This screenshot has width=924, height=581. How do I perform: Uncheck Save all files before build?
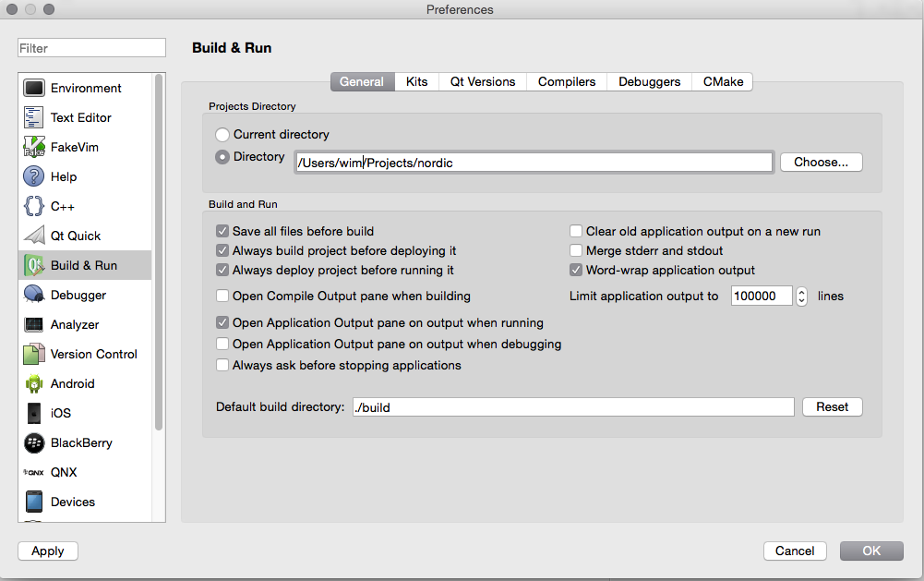222,231
